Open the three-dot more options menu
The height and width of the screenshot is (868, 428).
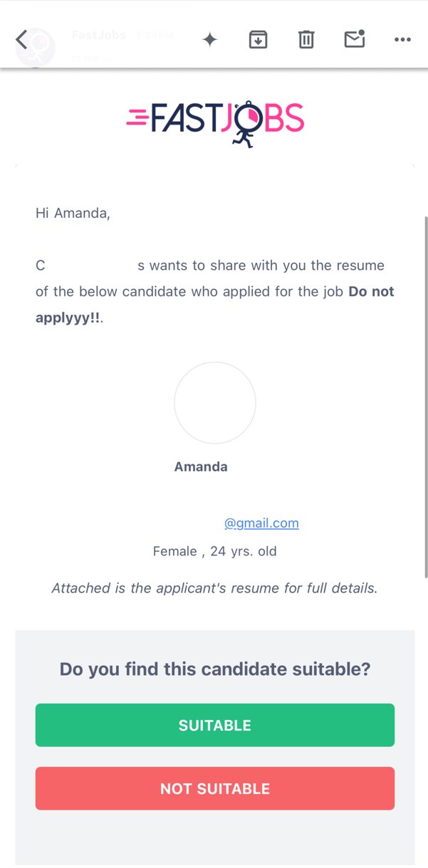[402, 40]
